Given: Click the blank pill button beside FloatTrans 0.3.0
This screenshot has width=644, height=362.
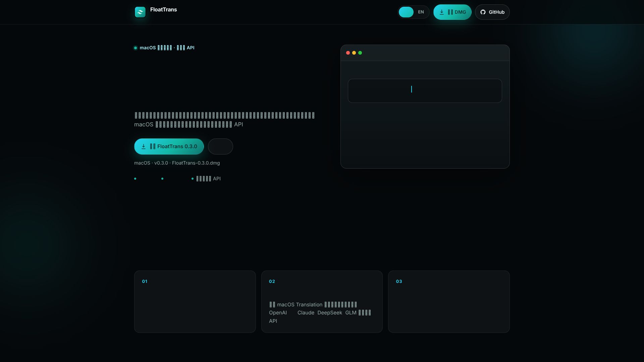Looking at the screenshot, I should pos(220,146).
